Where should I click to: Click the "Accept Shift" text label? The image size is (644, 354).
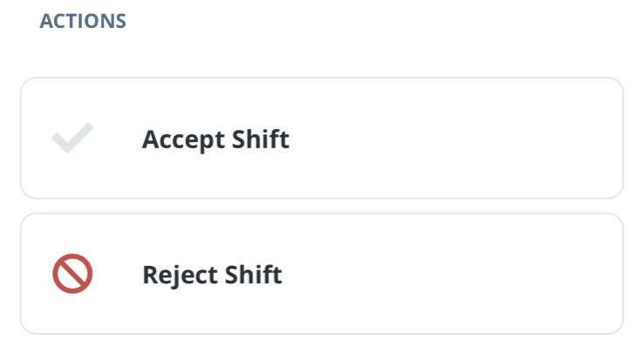pos(216,140)
